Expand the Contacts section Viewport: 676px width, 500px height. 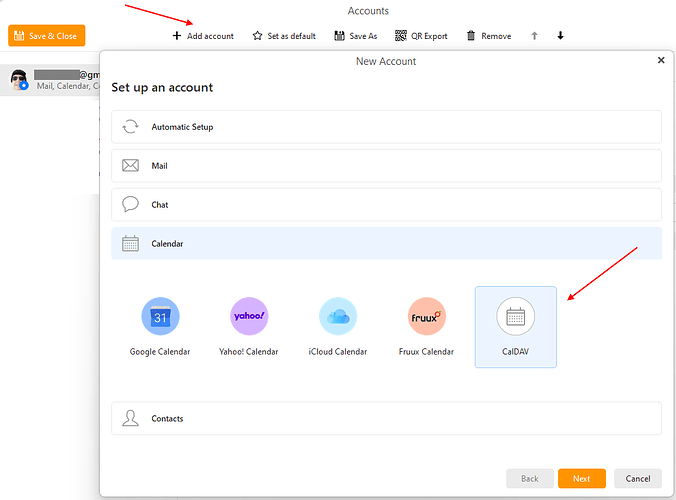(x=386, y=419)
